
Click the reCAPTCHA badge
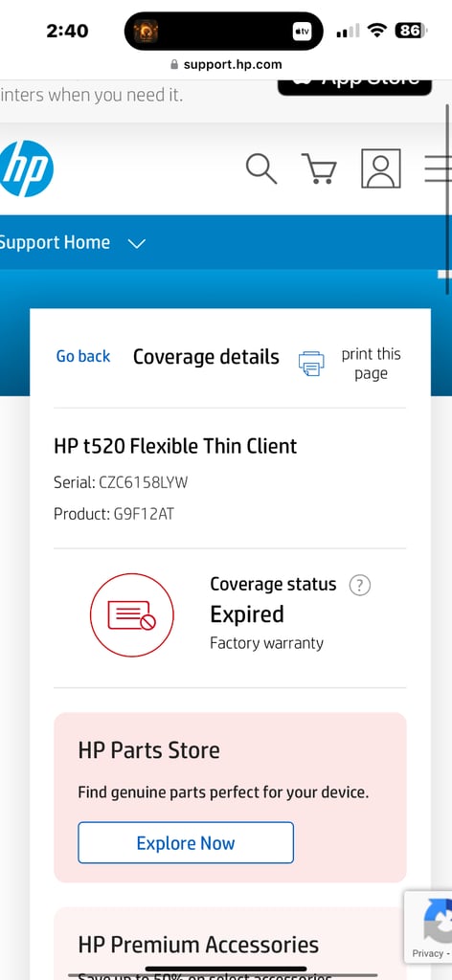428,927
